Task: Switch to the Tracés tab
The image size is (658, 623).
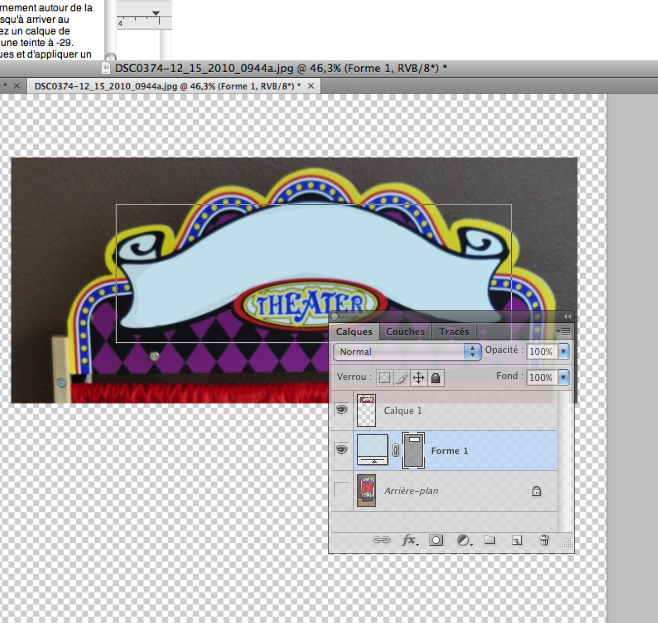Action: coord(454,331)
